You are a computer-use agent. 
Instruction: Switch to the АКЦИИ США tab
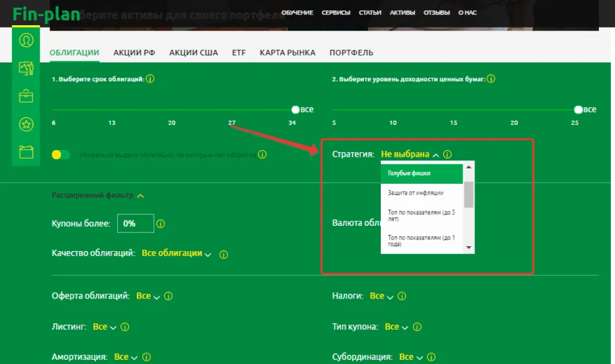click(193, 53)
